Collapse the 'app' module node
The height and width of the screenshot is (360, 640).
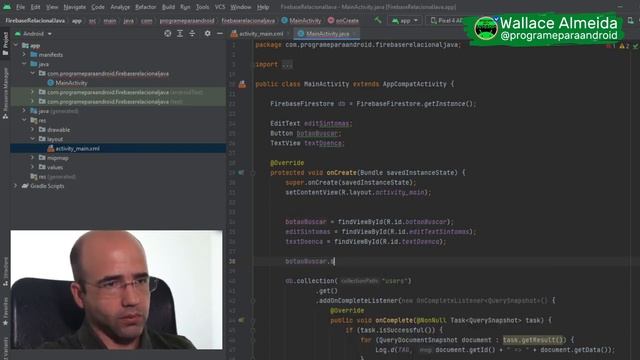16,45
